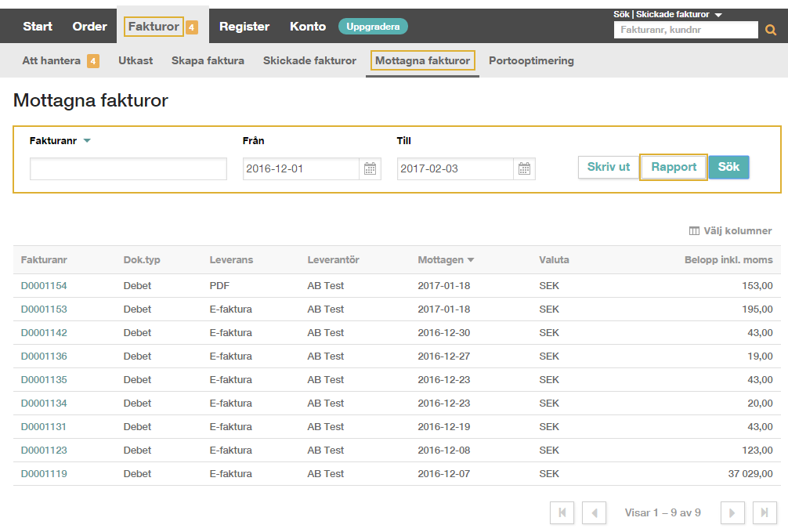Open invoice D0001123
The height and width of the screenshot is (532, 788).
44,451
